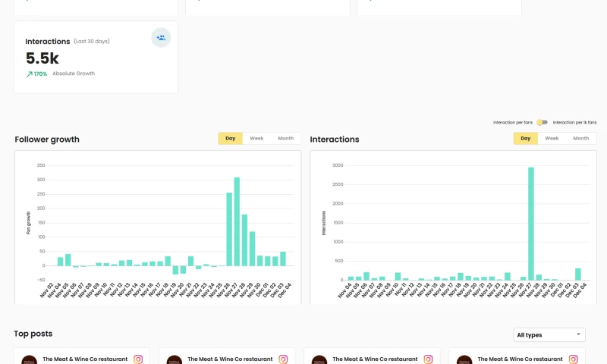Viewport: 607px width, 364px height.
Task: Open third post's Meat & Wine Co restaurant link
Action: tap(375, 359)
